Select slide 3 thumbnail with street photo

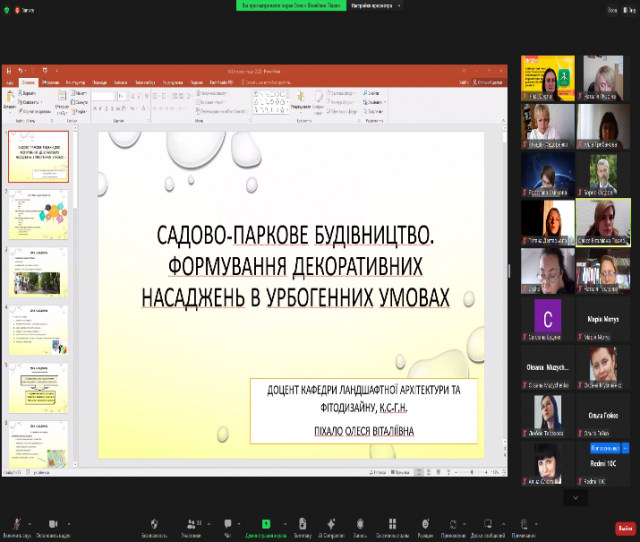38,272
